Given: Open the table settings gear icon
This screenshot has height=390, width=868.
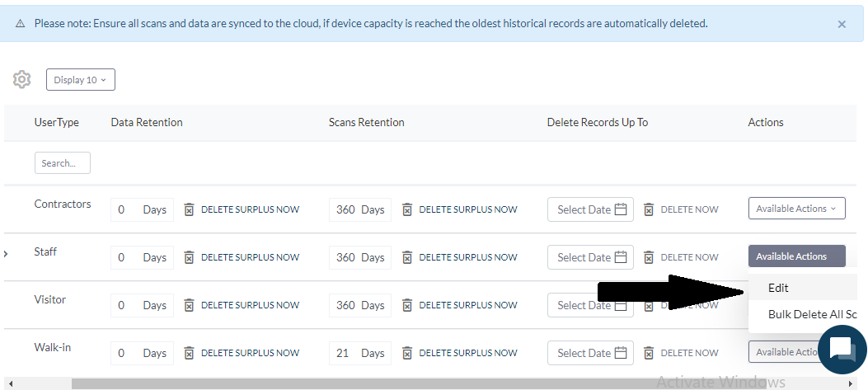Looking at the screenshot, I should pos(21,80).
